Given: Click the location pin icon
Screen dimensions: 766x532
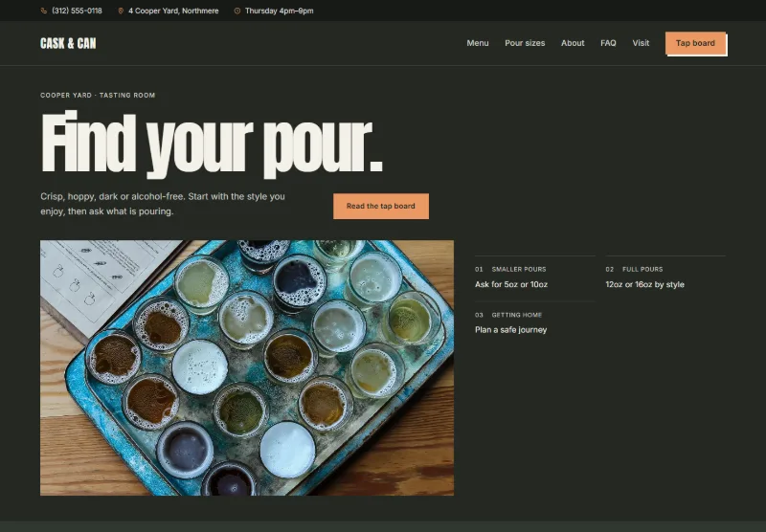Looking at the screenshot, I should [x=121, y=11].
